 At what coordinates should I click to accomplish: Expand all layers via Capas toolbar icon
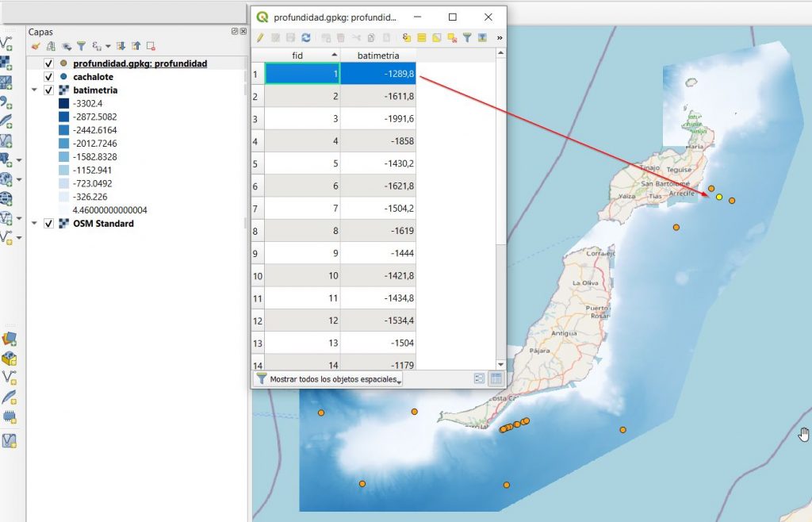pos(121,46)
